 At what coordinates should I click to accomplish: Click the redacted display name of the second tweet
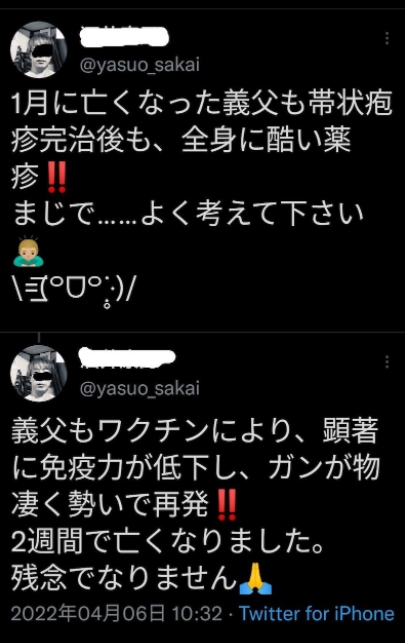(x=127, y=359)
